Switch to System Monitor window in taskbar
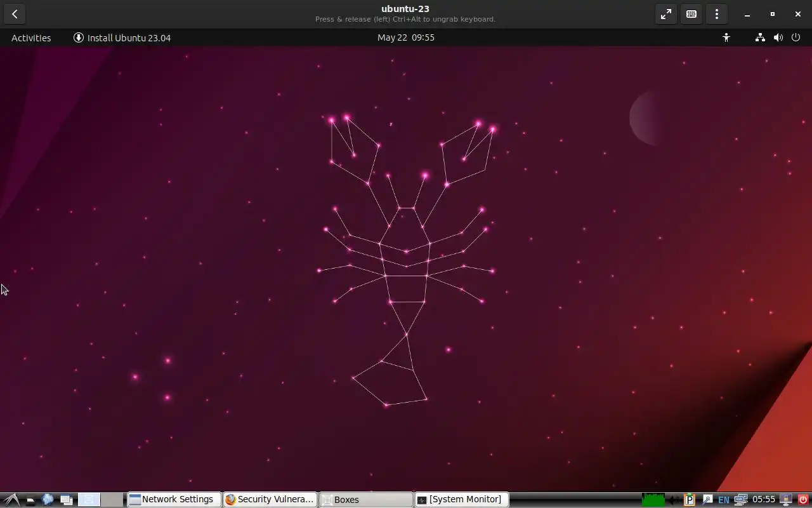The width and height of the screenshot is (812, 508). click(x=461, y=500)
